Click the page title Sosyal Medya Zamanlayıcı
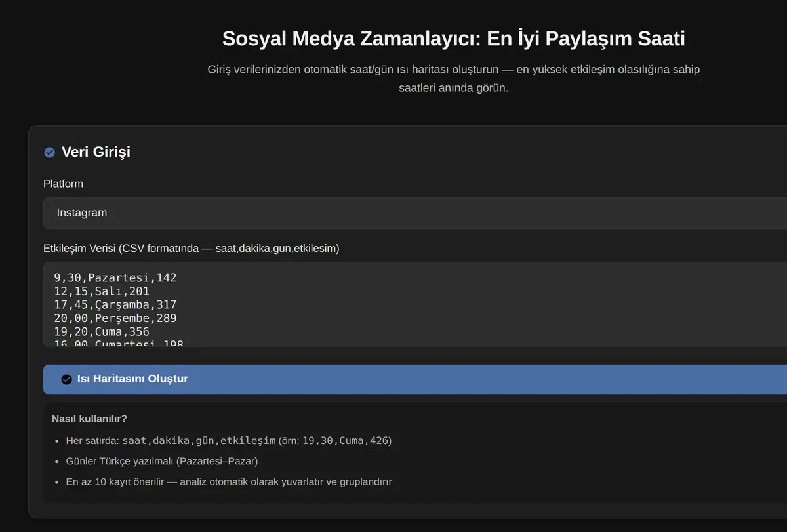The image size is (787, 532). point(453,38)
